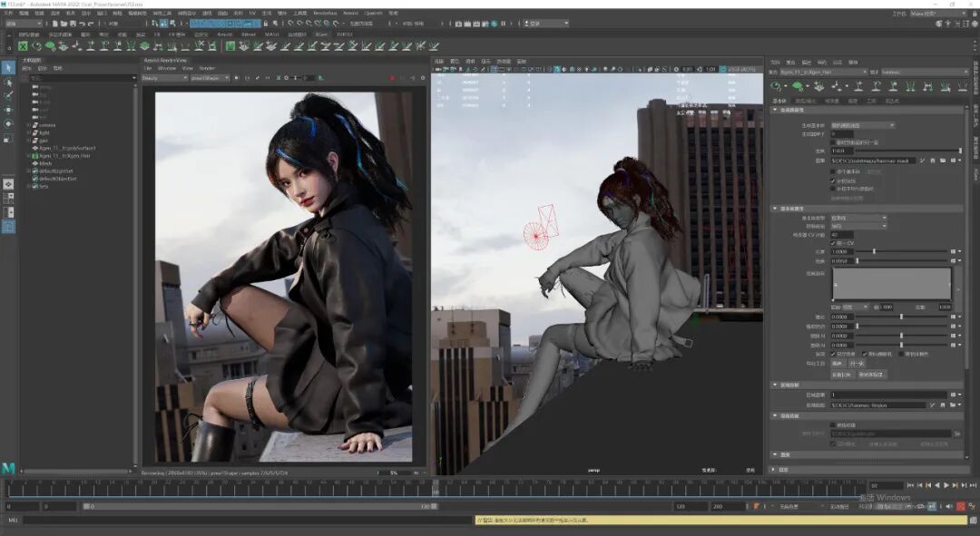Toggle the checkbox above the disabled path field
This screenshot has height=536, width=980.
point(833,424)
